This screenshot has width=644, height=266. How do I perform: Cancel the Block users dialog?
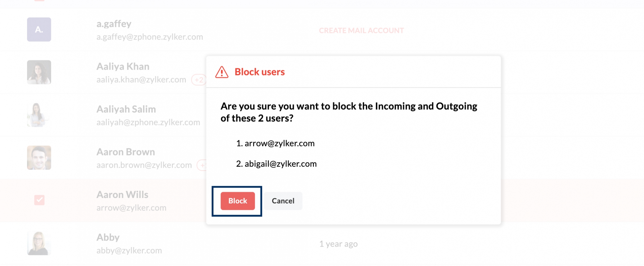pos(283,201)
